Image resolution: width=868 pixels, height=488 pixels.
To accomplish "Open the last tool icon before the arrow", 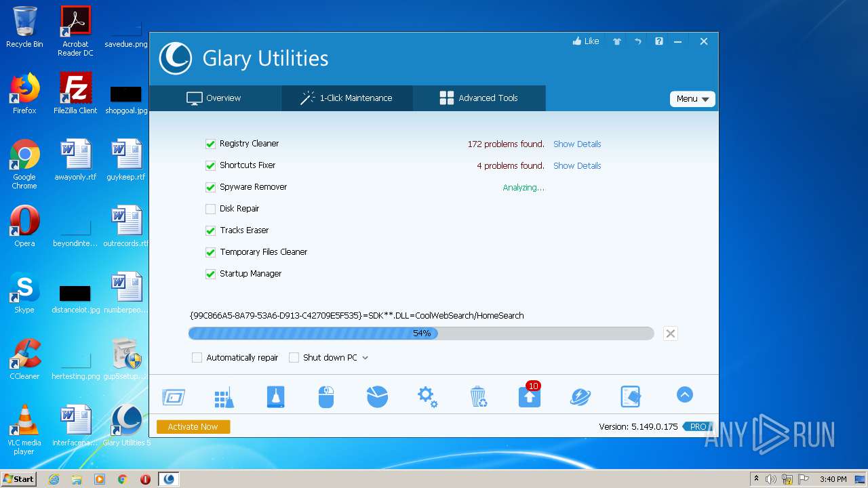I will 631,396.
